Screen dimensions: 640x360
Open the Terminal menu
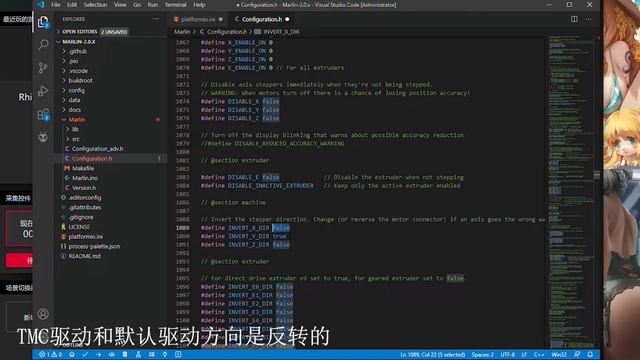(x=176, y=5)
